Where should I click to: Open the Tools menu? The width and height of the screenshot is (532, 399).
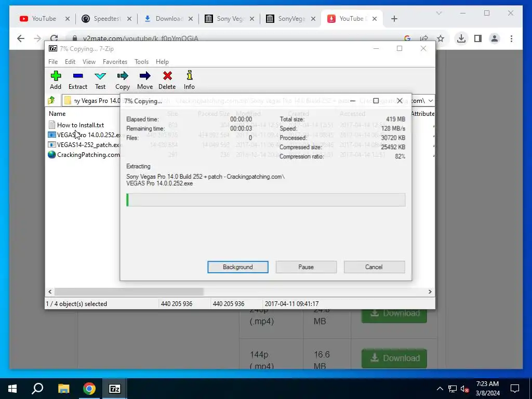point(141,62)
